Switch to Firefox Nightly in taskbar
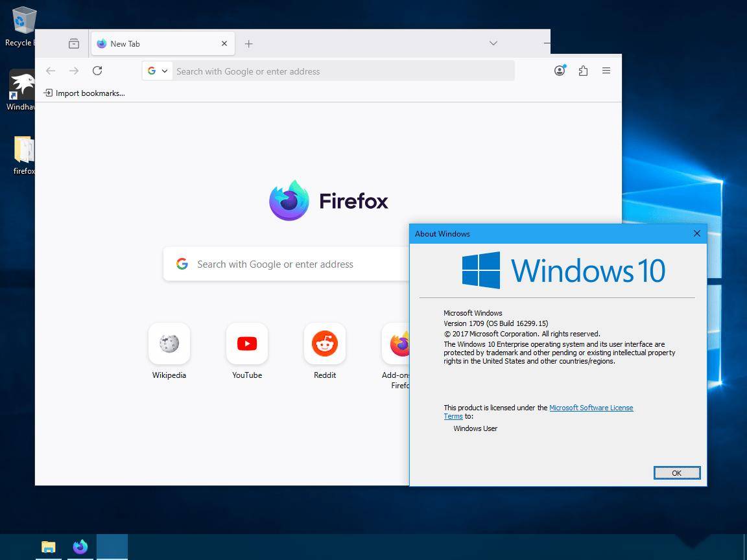747x560 pixels. pyautogui.click(x=80, y=546)
